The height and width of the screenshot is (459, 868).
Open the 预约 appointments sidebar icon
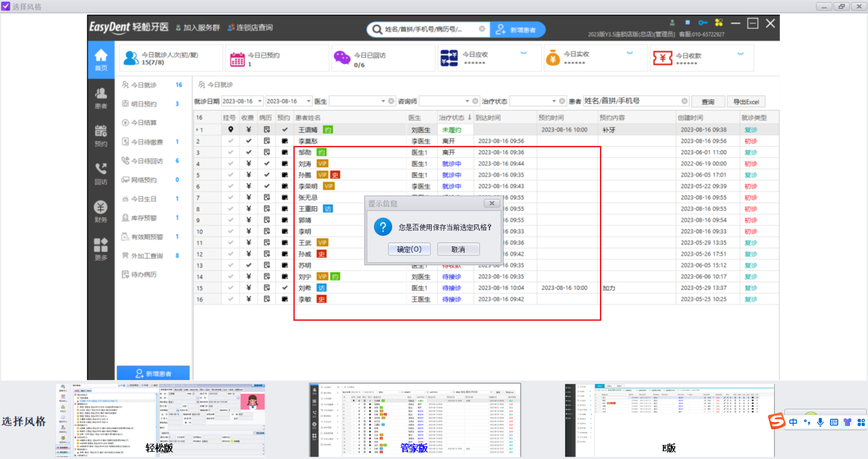[x=101, y=136]
